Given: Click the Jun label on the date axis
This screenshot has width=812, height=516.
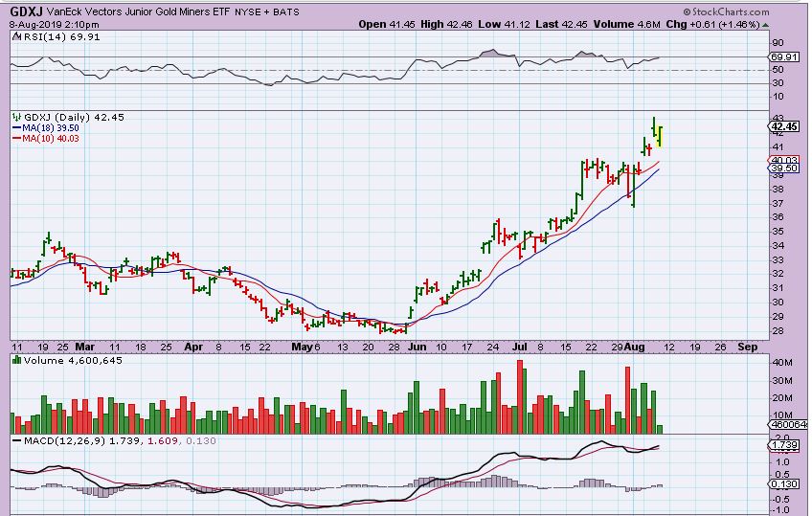Looking at the screenshot, I should [417, 347].
